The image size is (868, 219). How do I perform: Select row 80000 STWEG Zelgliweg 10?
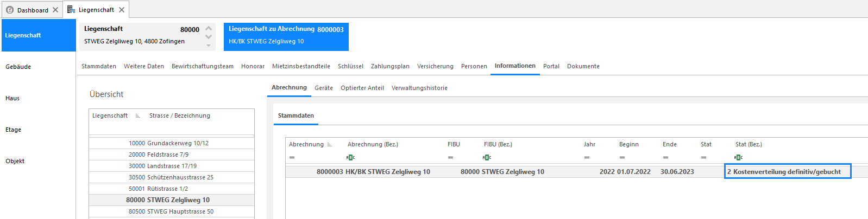(x=172, y=200)
